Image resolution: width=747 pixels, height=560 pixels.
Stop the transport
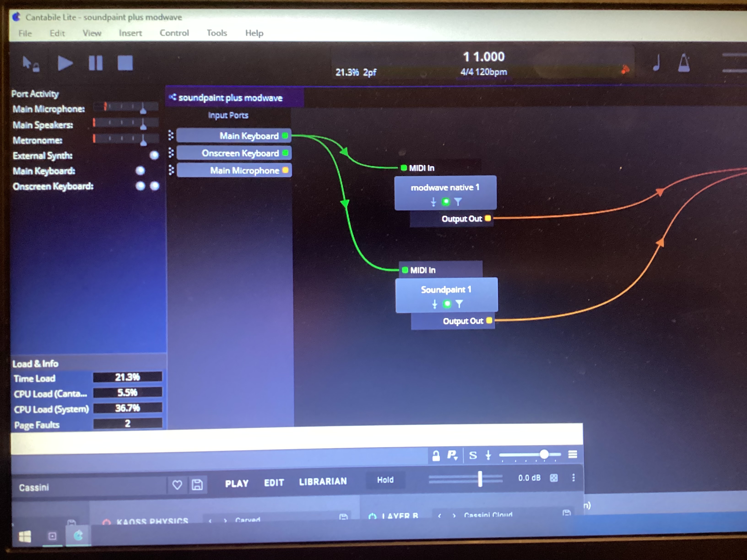(125, 63)
